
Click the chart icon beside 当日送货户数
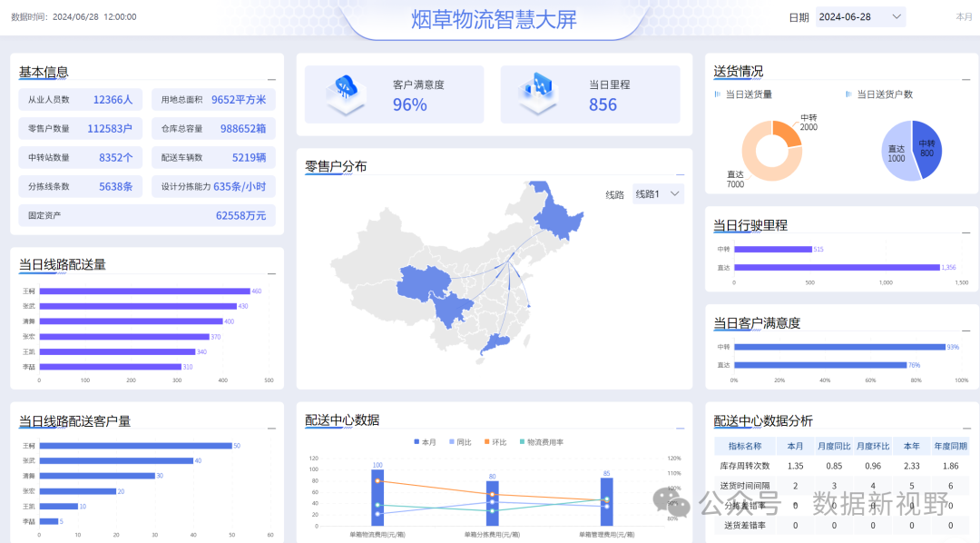click(x=848, y=94)
